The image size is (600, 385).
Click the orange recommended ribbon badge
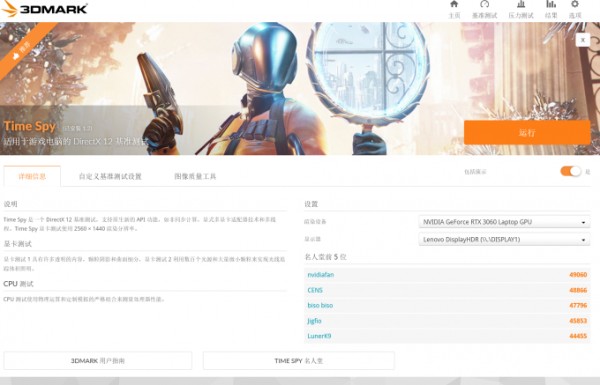pyautogui.click(x=23, y=49)
